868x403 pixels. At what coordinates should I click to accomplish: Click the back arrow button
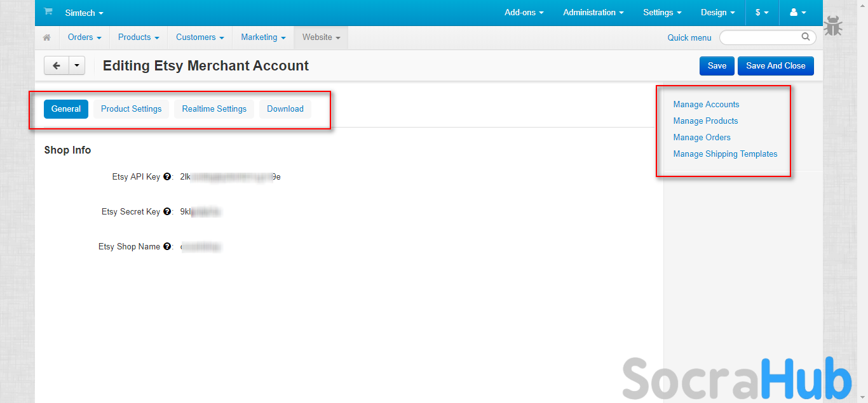[57, 65]
